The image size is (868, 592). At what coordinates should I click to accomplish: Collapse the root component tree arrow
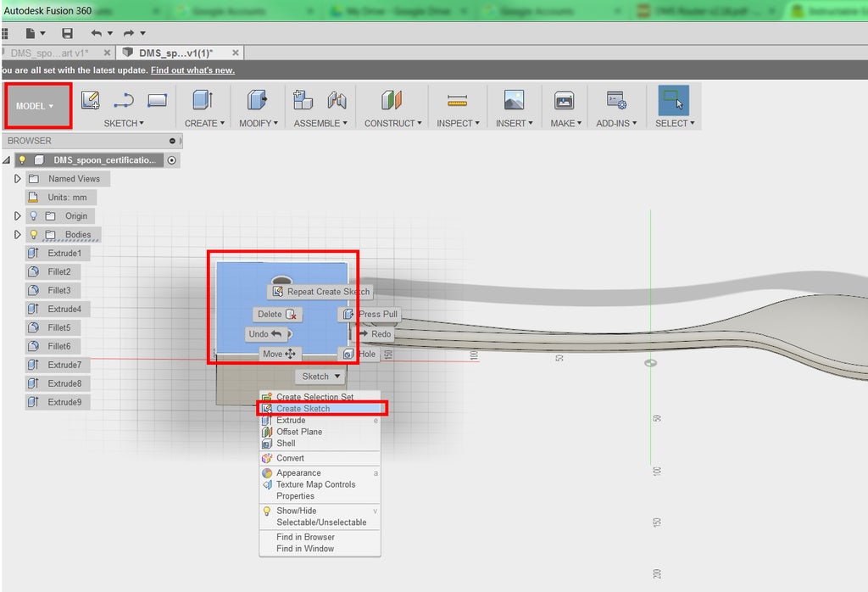[6, 160]
